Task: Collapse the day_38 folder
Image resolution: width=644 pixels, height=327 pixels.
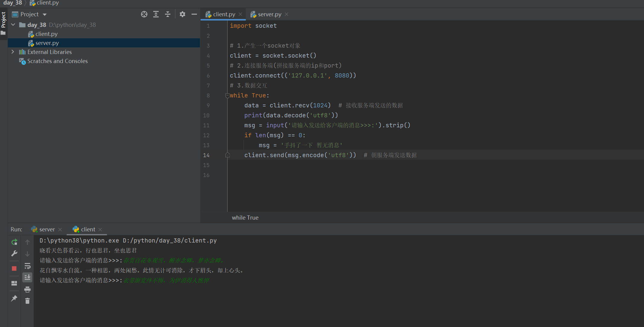Action: (x=13, y=25)
